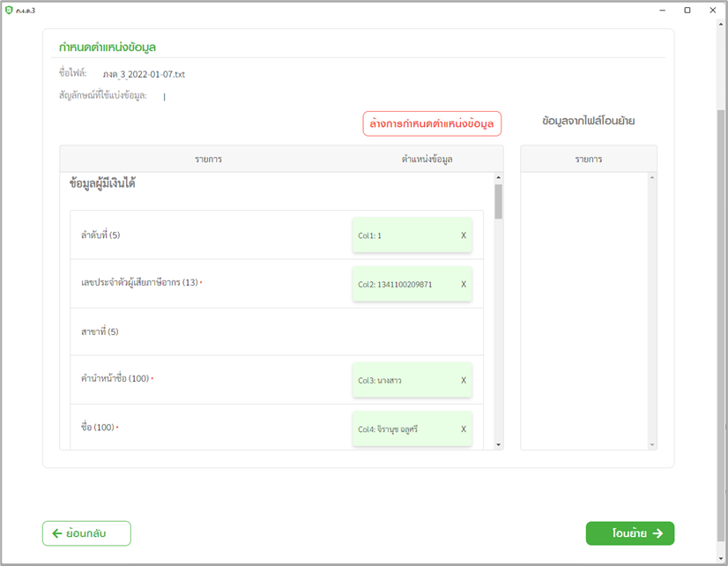Remove Col3: นางสาว mapping with X

click(464, 380)
